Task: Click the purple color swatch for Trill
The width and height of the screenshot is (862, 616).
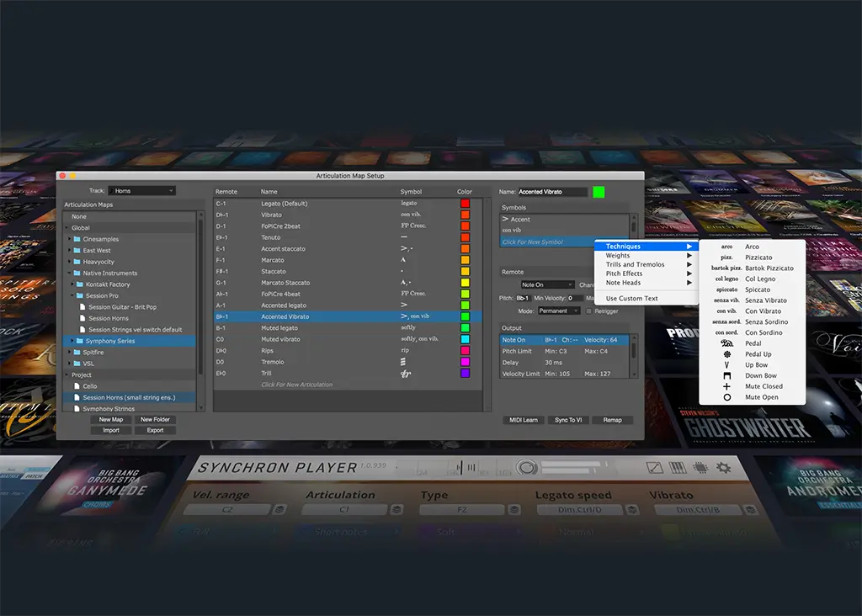Action: click(465, 373)
